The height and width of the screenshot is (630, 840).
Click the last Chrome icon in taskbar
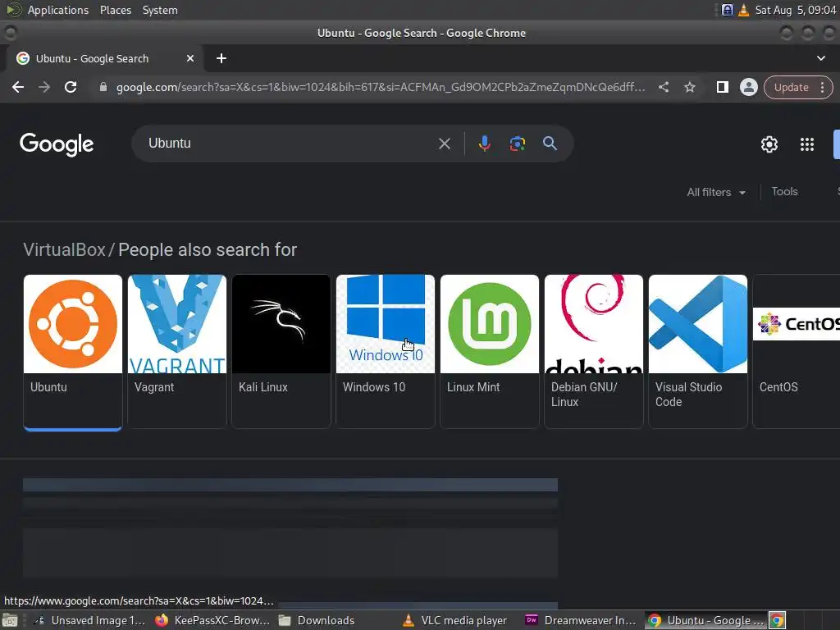778,620
